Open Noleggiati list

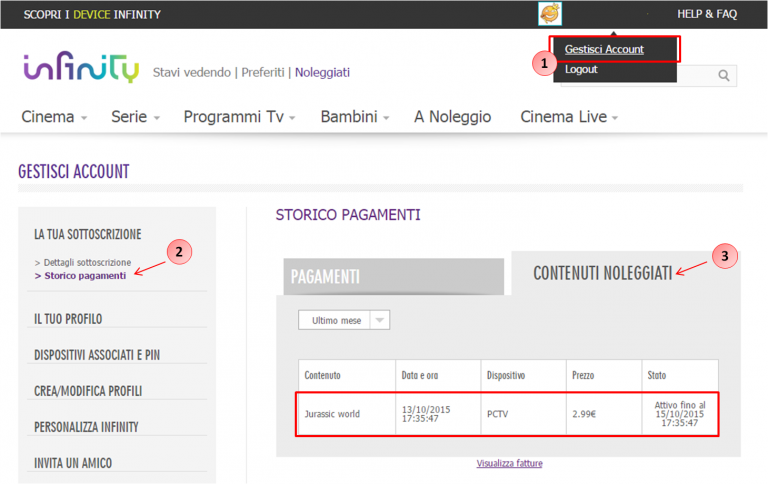click(x=322, y=73)
